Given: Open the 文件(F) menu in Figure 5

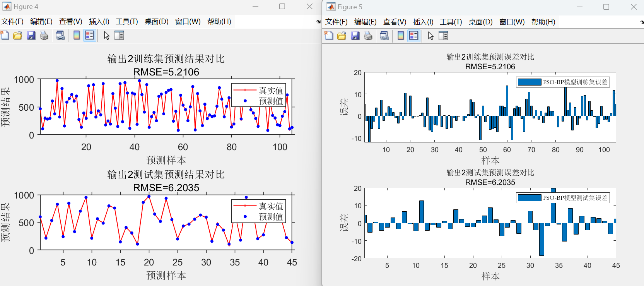Looking at the screenshot, I should click(x=337, y=22).
